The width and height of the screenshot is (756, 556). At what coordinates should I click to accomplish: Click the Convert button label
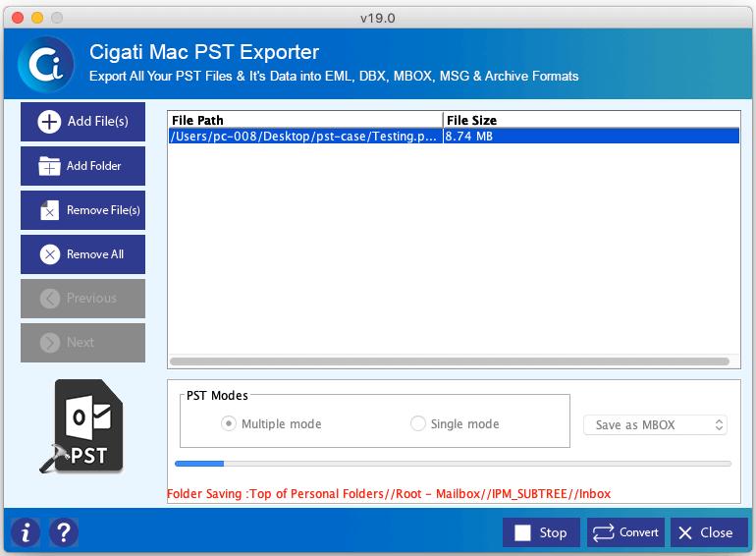(639, 532)
